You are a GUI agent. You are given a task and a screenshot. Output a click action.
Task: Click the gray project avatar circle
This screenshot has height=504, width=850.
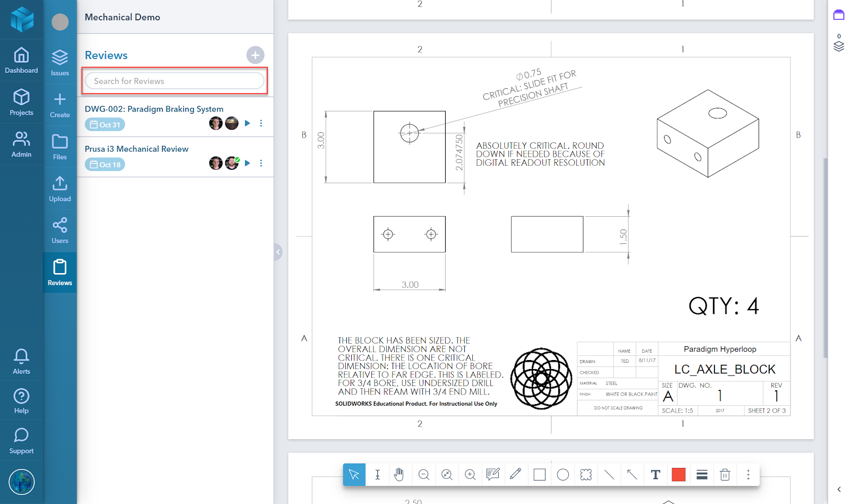coord(60,22)
